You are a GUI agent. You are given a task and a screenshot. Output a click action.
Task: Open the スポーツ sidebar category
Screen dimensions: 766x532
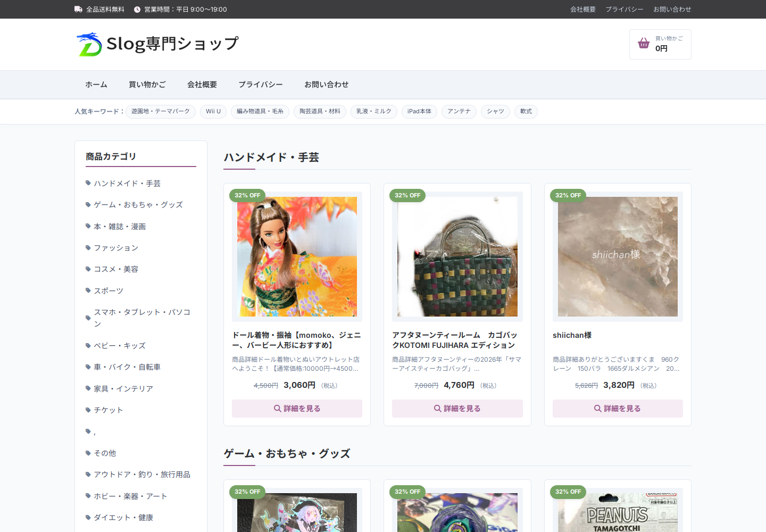coord(109,291)
